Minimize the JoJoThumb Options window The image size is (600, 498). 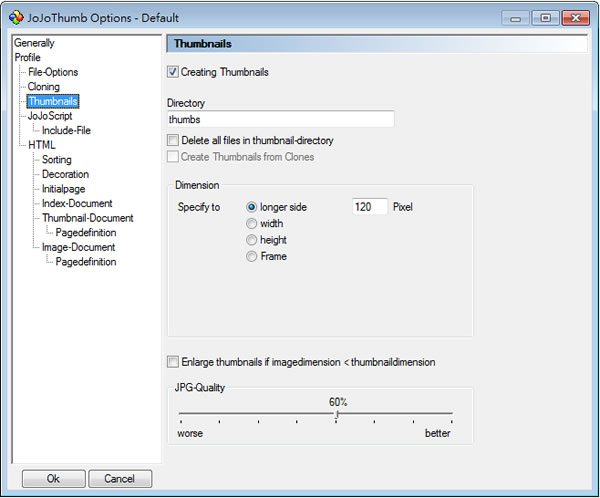click(516, 18)
